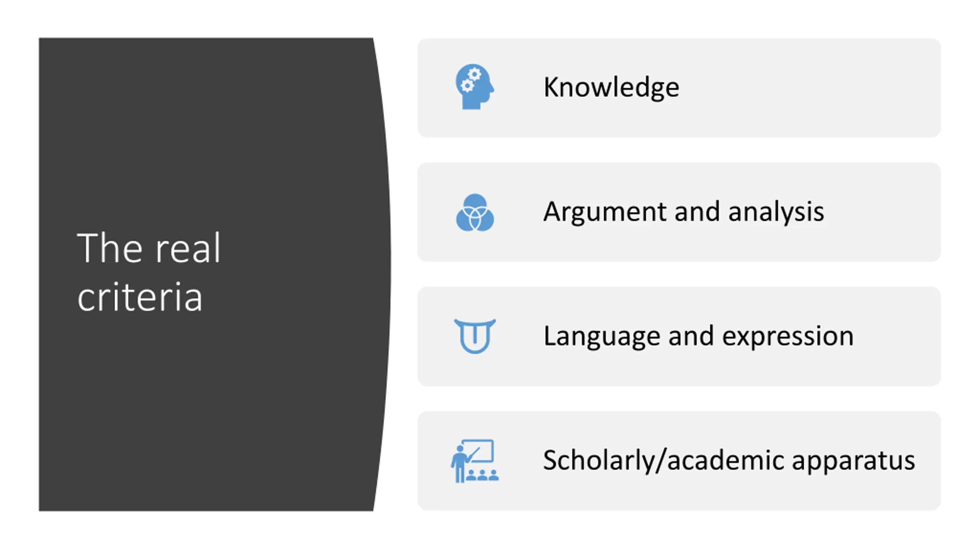Click the "Scholarly/academic apparatus" text
Screen dimensions: 980x551
tap(729, 460)
